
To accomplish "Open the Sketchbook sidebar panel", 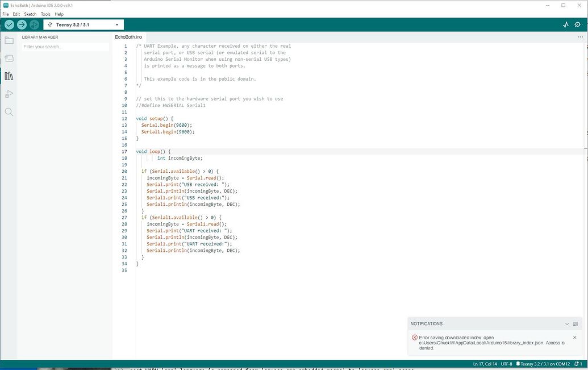I will 9,40.
